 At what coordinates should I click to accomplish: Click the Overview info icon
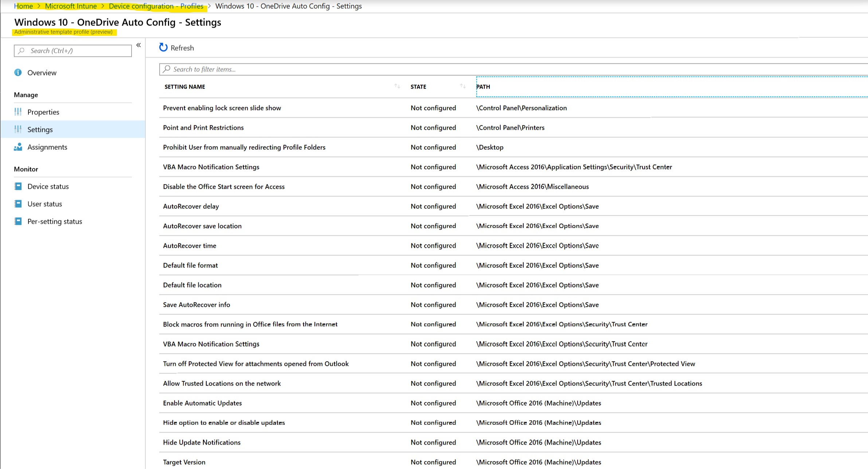(18, 73)
